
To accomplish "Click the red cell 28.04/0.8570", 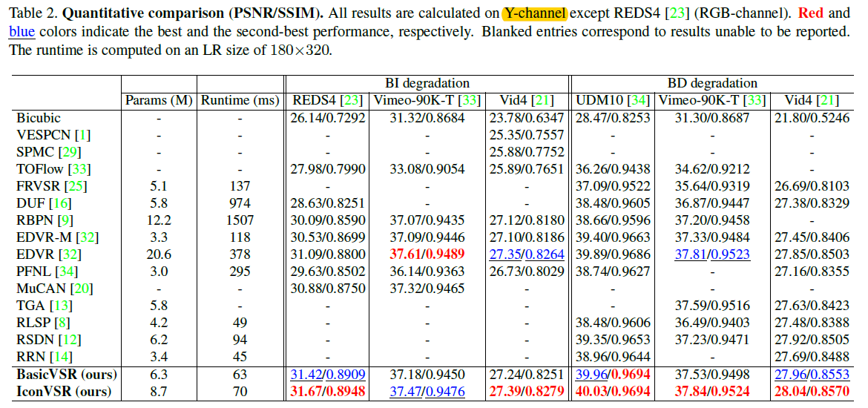I will (x=812, y=392).
